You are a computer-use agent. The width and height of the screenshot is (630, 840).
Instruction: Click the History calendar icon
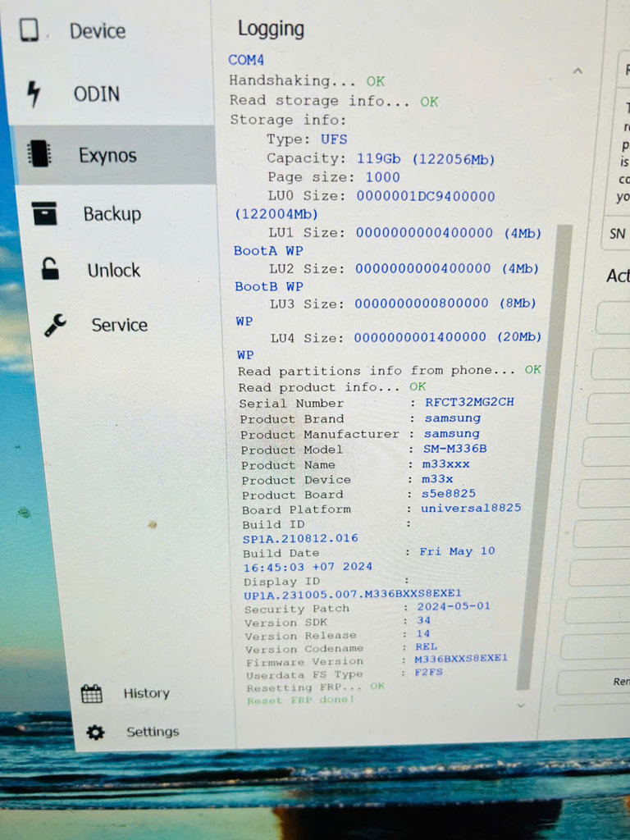coord(91,694)
